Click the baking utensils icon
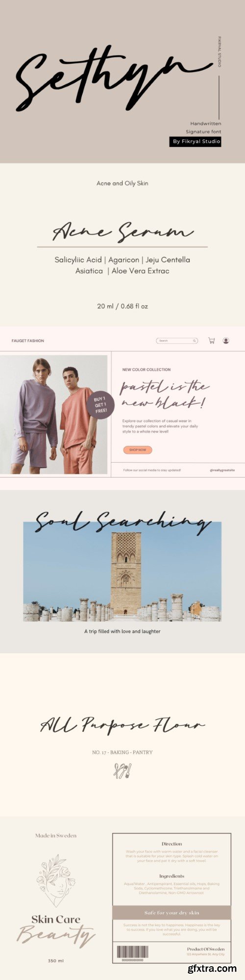Image resolution: width=245 pixels, height=980 pixels. (122, 770)
